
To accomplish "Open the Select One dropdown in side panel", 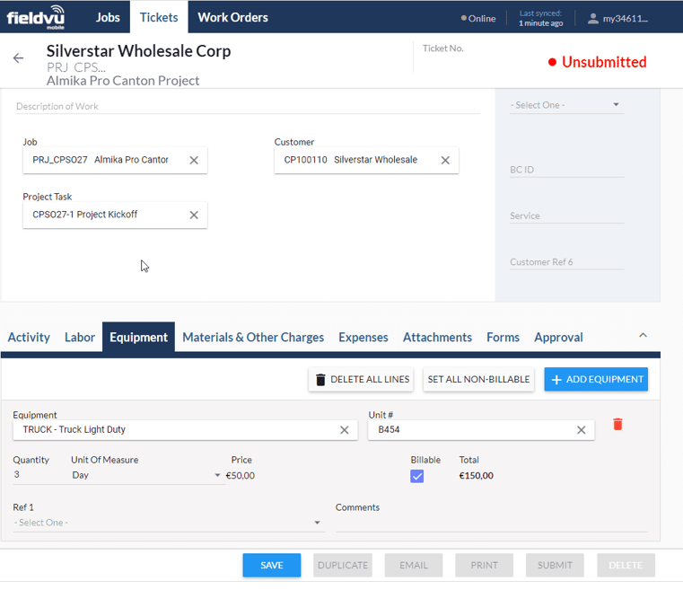I will point(566,105).
